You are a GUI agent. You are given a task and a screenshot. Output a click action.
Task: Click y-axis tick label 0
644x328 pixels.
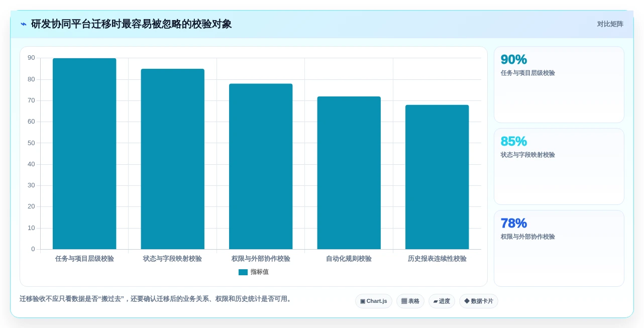tap(33, 249)
